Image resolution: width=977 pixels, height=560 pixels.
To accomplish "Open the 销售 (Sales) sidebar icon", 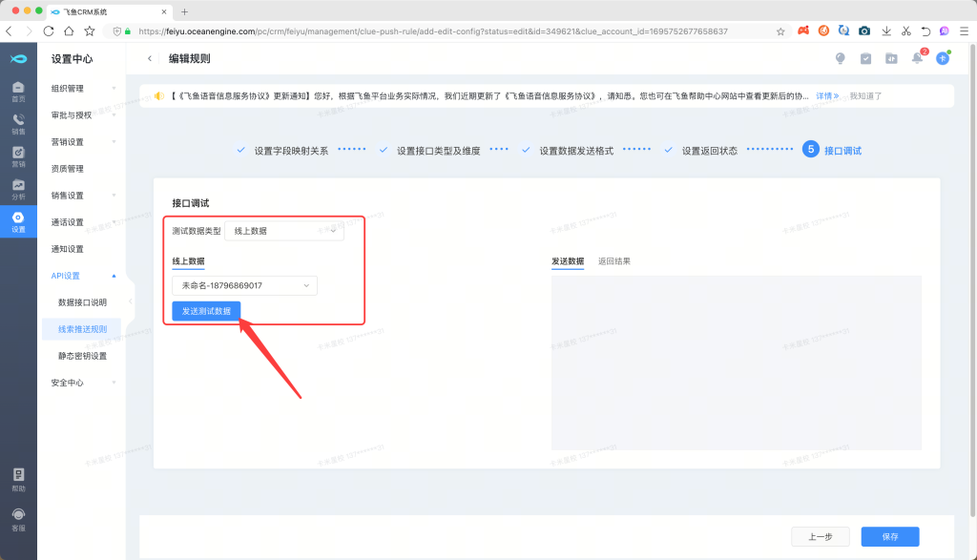I will (x=18, y=124).
